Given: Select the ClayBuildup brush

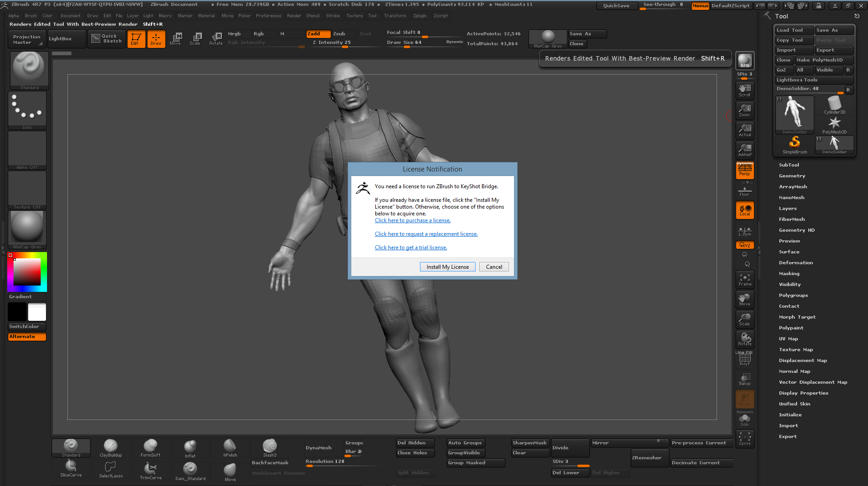Looking at the screenshot, I should (x=111, y=448).
